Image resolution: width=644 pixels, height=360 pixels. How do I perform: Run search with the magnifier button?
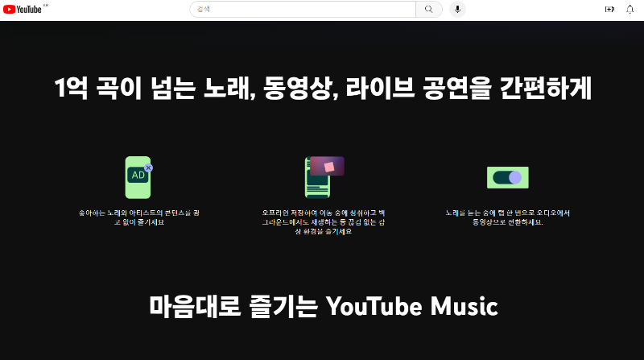(x=429, y=9)
